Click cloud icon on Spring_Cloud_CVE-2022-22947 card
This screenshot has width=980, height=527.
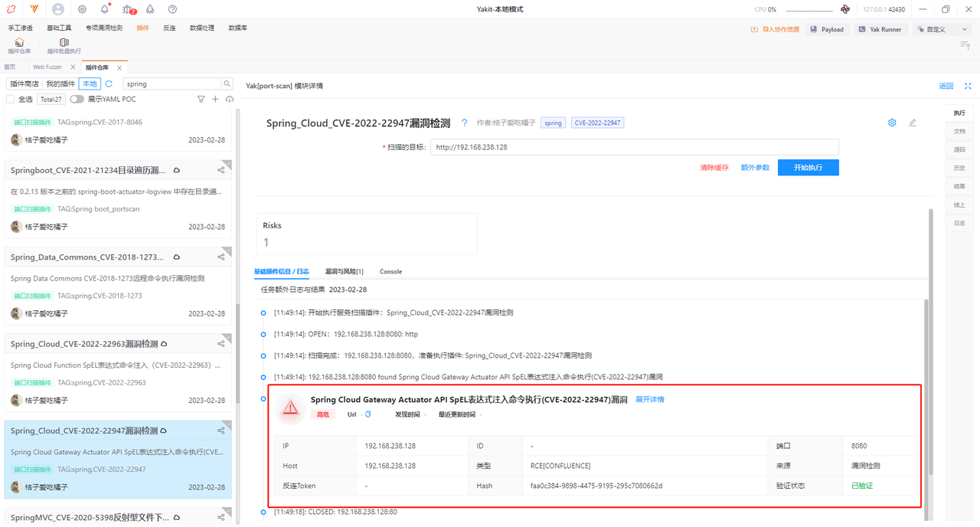tap(164, 430)
